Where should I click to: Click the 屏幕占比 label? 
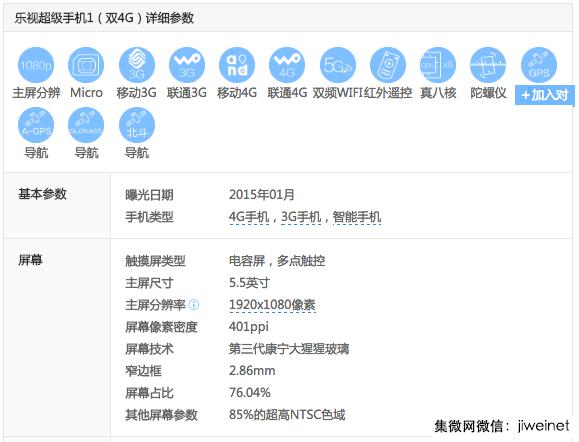[x=149, y=393]
